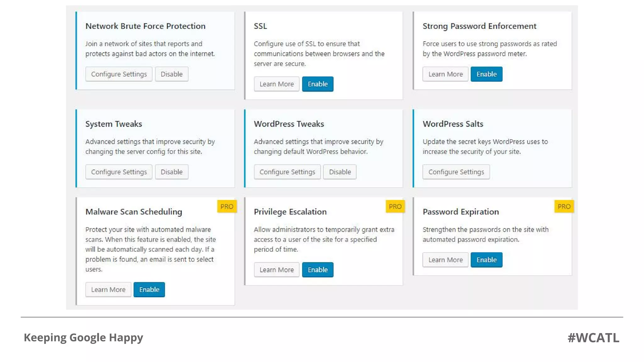Learn more about Privilege Escalation

click(x=276, y=270)
